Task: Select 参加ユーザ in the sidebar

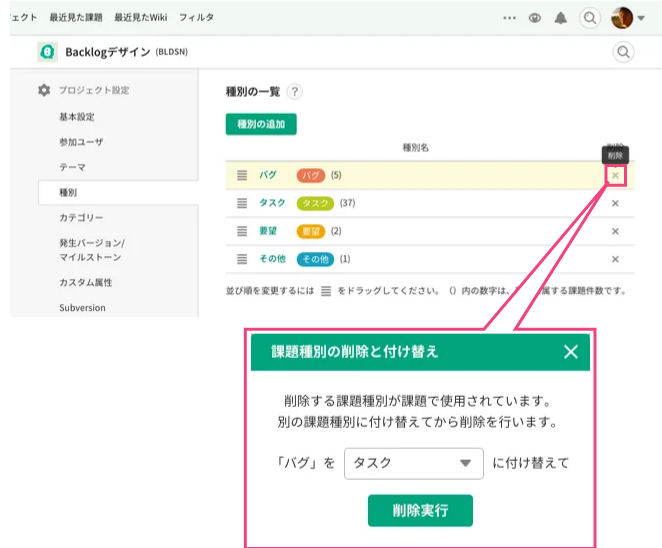Action: click(81, 142)
